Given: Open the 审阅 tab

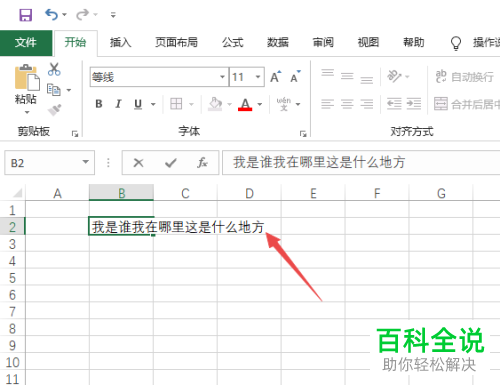Looking at the screenshot, I should point(323,43).
